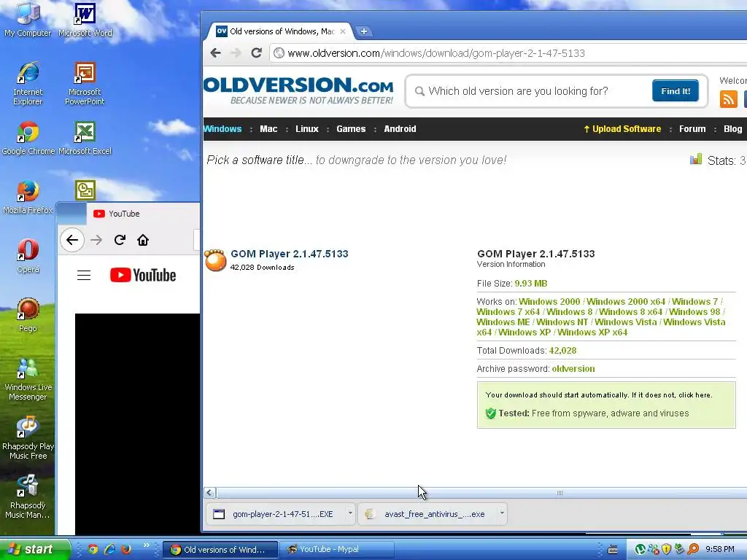This screenshot has height=560, width=747.
Task: Click the security shield tray icon
Action: click(667, 550)
